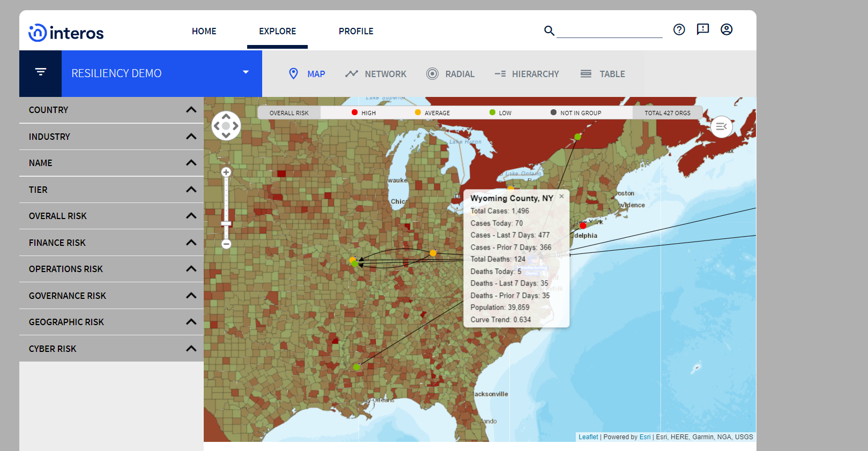
Task: Toggle the filter panel icon
Action: coord(41,72)
